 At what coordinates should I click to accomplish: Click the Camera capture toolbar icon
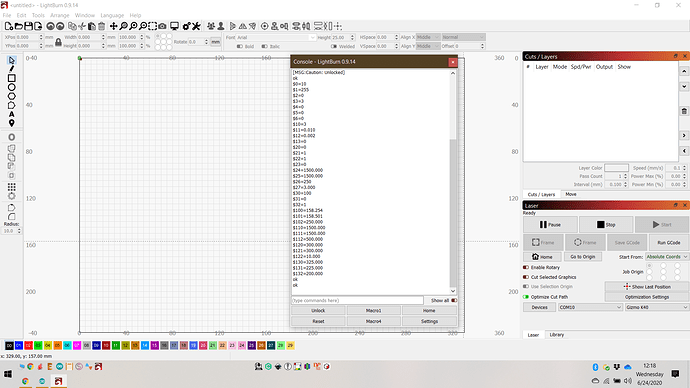click(x=162, y=26)
